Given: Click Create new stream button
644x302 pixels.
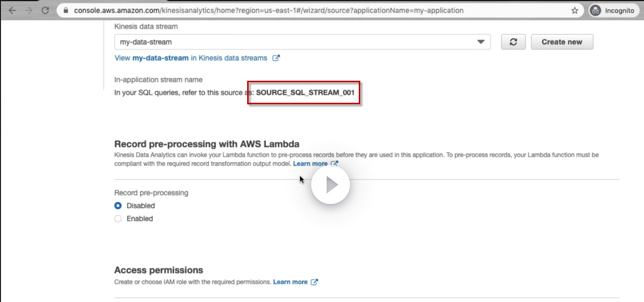Looking at the screenshot, I should (562, 42).
